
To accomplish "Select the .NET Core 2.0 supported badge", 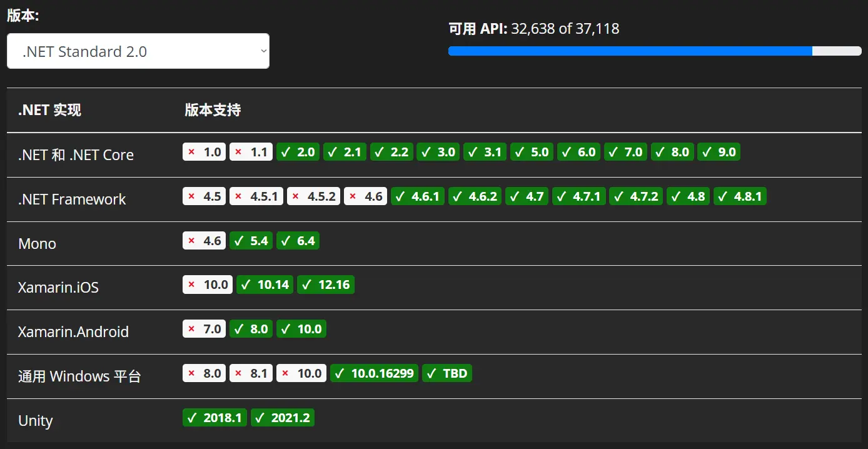I will pos(298,152).
